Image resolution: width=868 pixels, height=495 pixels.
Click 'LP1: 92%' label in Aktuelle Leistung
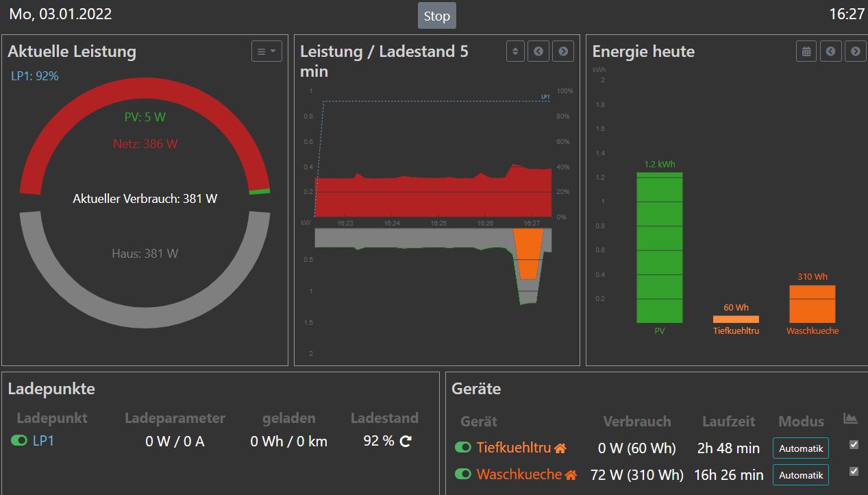(35, 76)
